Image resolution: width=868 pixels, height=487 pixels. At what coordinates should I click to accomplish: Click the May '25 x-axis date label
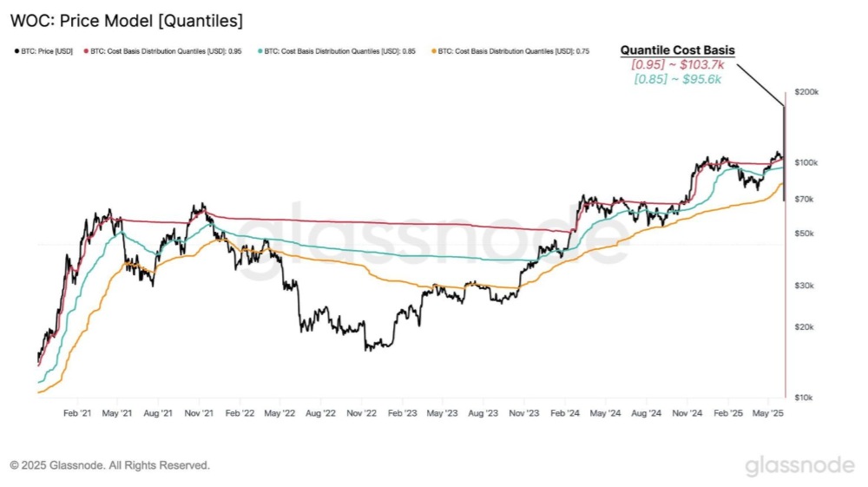pos(768,413)
